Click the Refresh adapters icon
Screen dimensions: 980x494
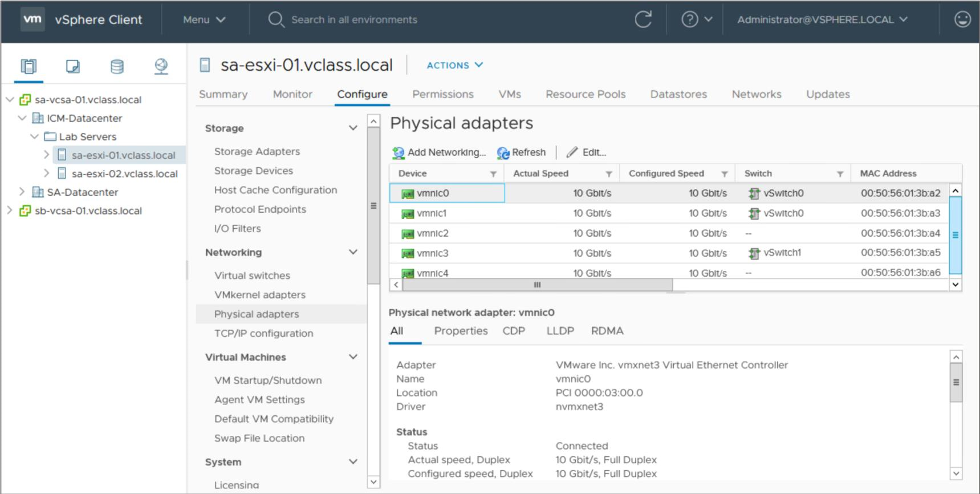click(503, 153)
